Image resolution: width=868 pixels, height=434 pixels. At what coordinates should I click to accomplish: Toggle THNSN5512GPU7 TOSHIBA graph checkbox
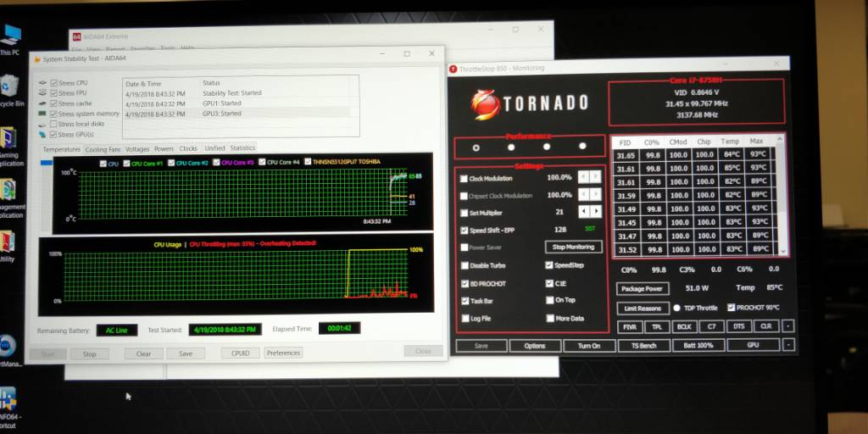(x=308, y=162)
